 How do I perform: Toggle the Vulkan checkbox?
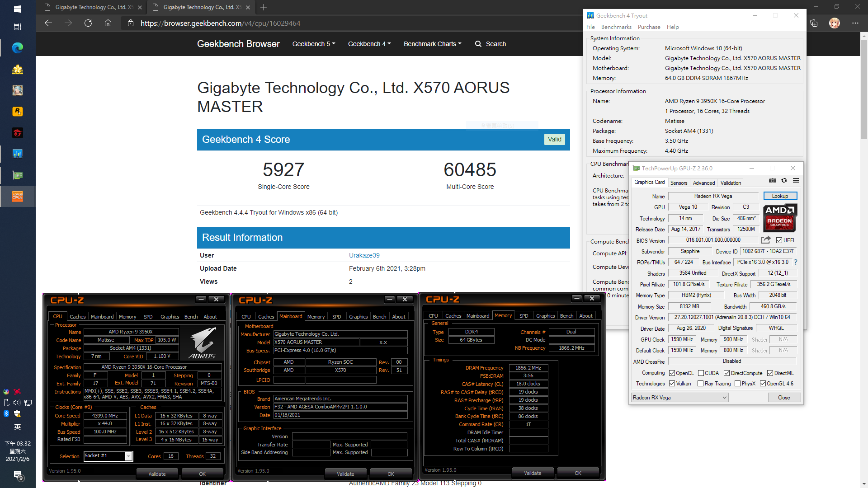point(672,384)
